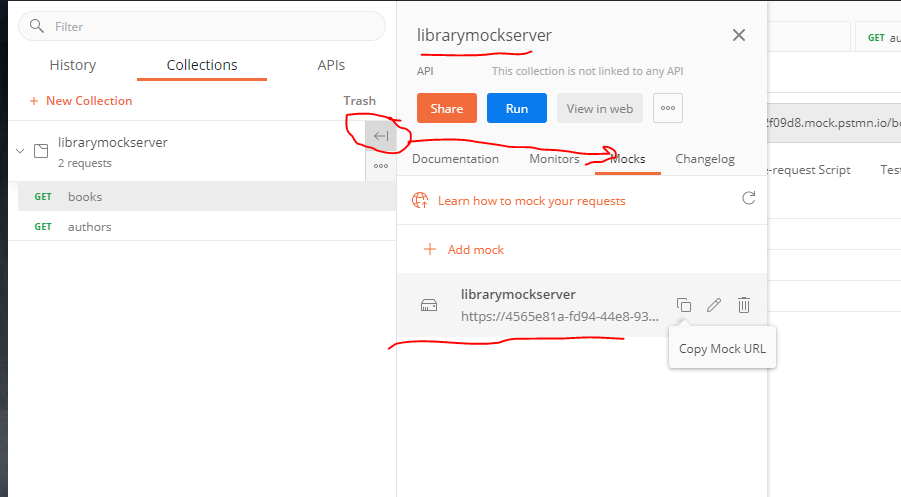The height and width of the screenshot is (497, 901).
Task: Click the plus icon beside Add mock
Action: click(430, 249)
